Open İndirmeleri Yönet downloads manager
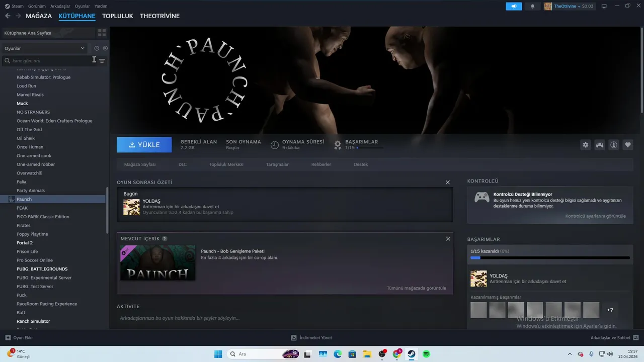 [311, 338]
